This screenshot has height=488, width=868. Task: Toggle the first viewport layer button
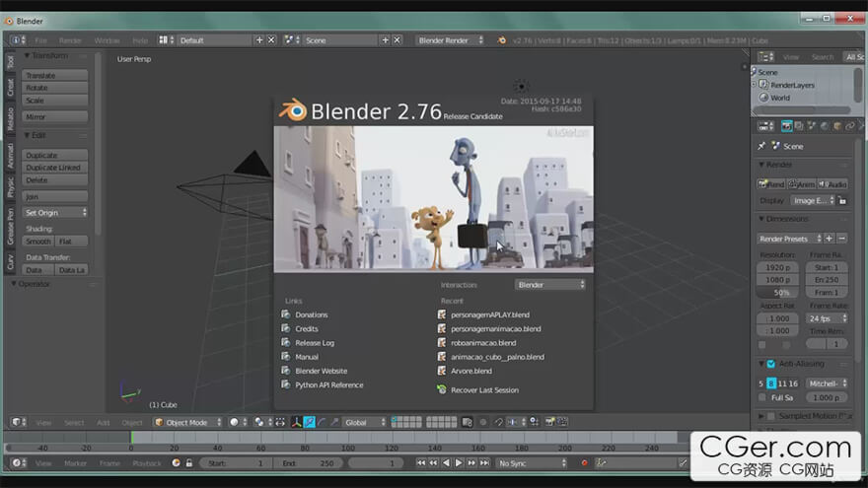tap(395, 419)
